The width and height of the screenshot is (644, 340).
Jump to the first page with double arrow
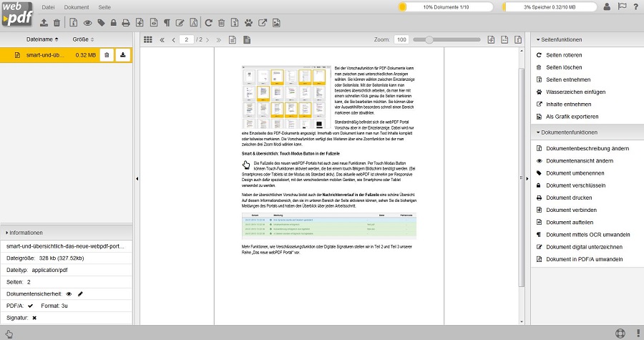tap(162, 39)
